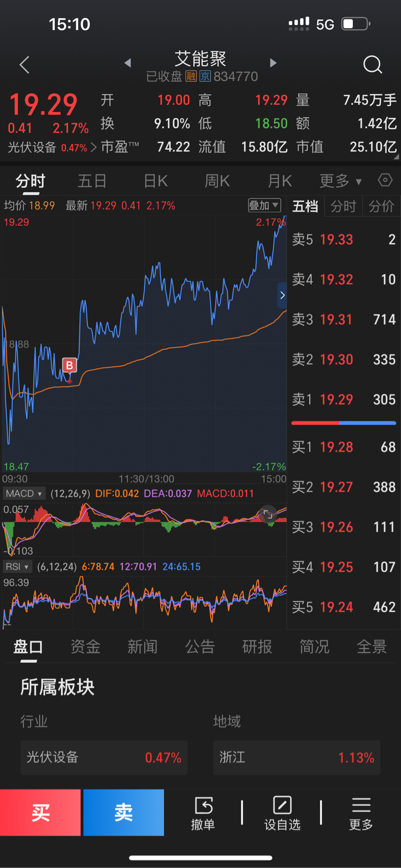The height and width of the screenshot is (868, 401).
Task: Go to previous stock with left triangle
Action: click(x=128, y=63)
